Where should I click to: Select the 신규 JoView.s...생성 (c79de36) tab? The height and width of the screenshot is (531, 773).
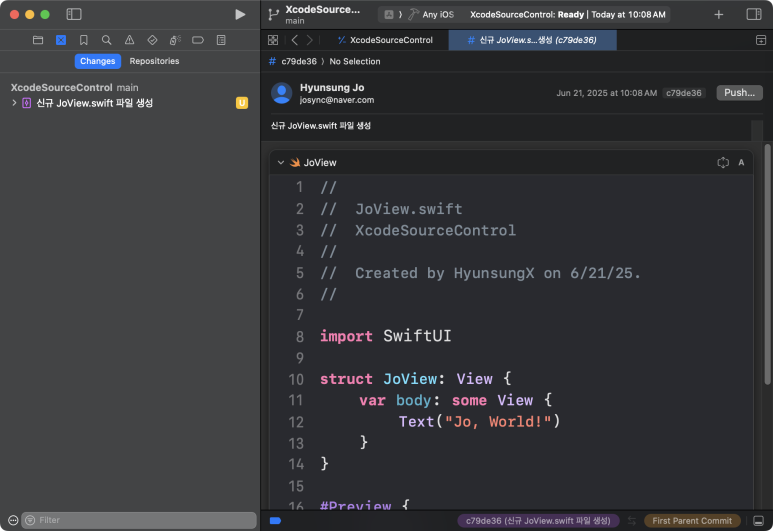click(532, 40)
